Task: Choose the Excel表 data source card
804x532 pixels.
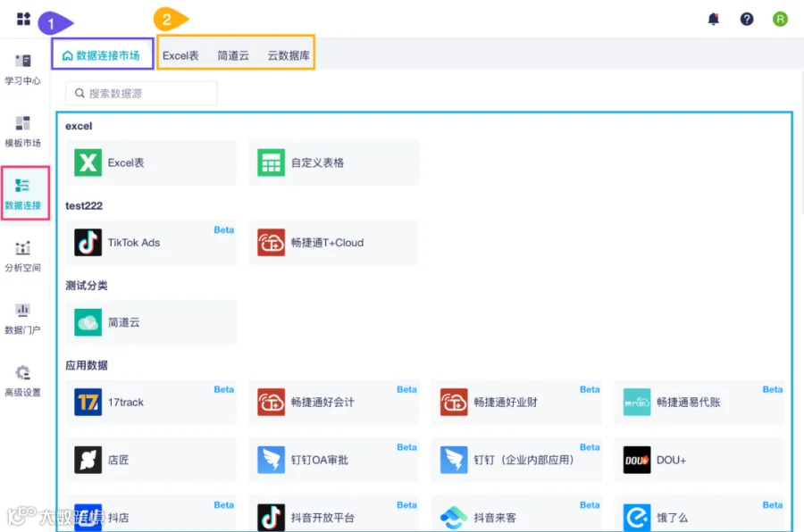Action: tap(151, 162)
